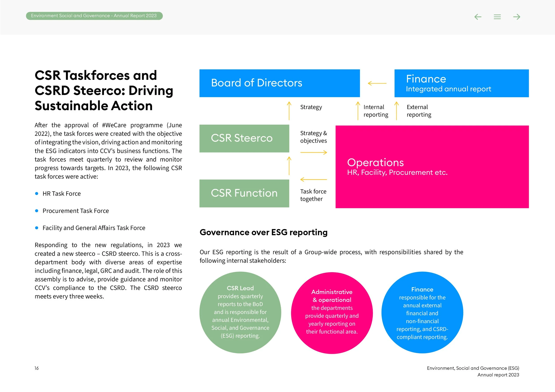Screen dimensions: 555x392
Task: Select the Board of Directors box
Action: (x=279, y=83)
